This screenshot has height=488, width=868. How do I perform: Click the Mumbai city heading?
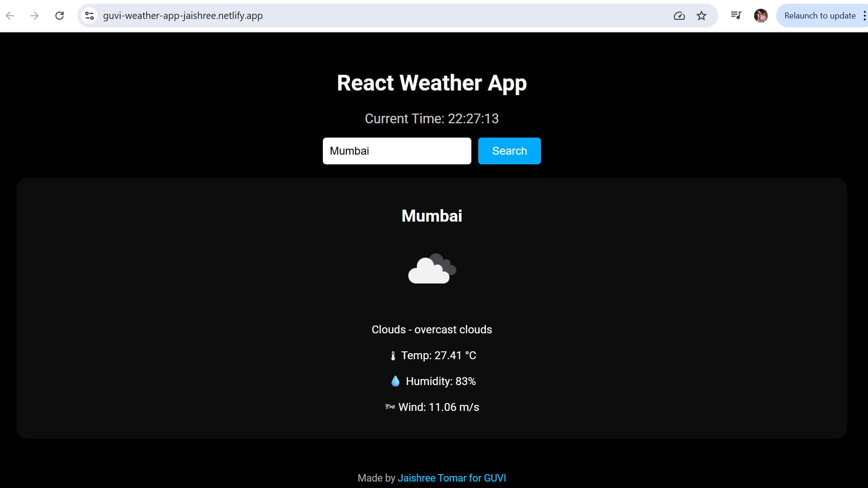coord(432,216)
